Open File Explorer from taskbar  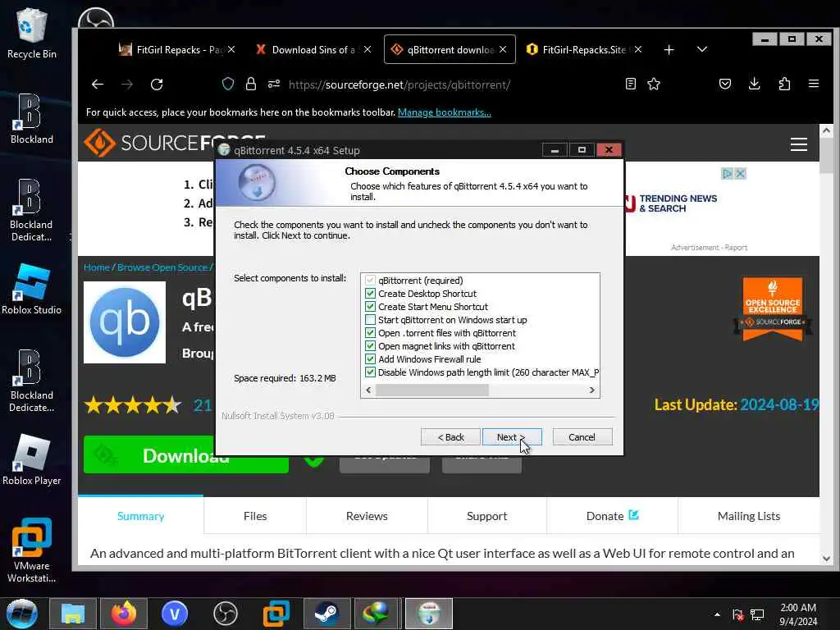coord(73,614)
